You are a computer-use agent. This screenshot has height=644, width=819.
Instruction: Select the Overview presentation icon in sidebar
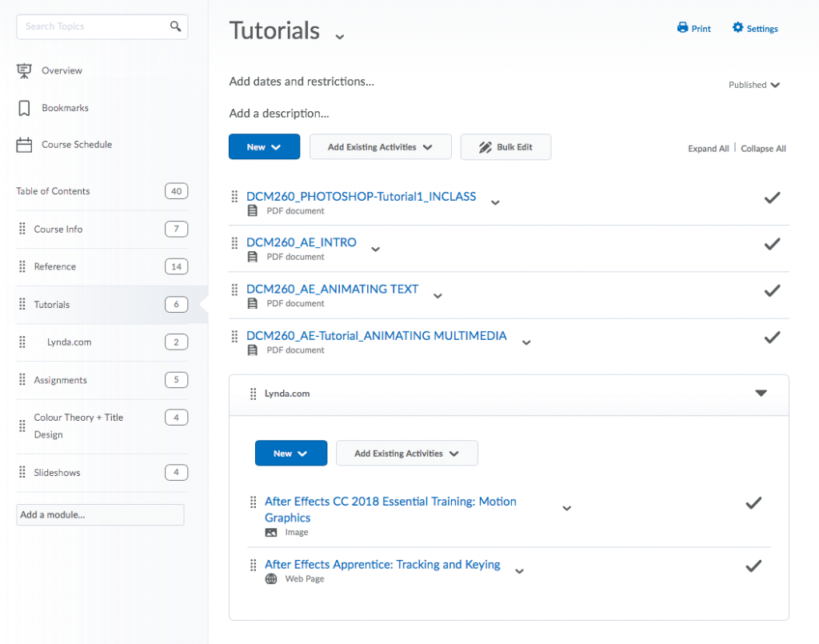(24, 70)
